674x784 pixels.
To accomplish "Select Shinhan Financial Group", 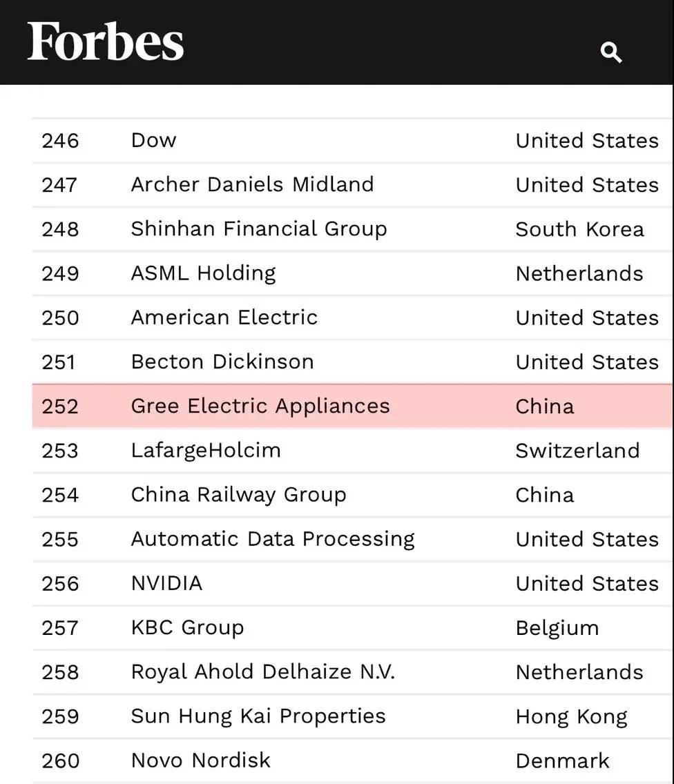I will tap(258, 229).
